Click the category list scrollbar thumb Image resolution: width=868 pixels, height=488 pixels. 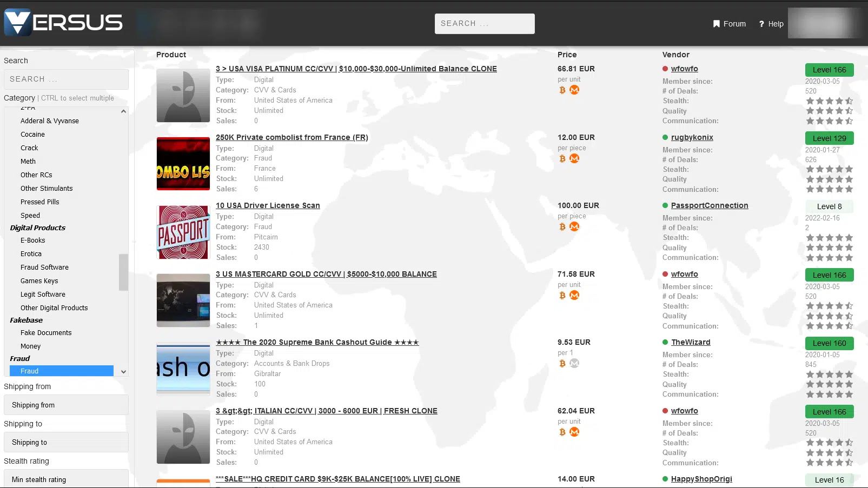(x=123, y=272)
